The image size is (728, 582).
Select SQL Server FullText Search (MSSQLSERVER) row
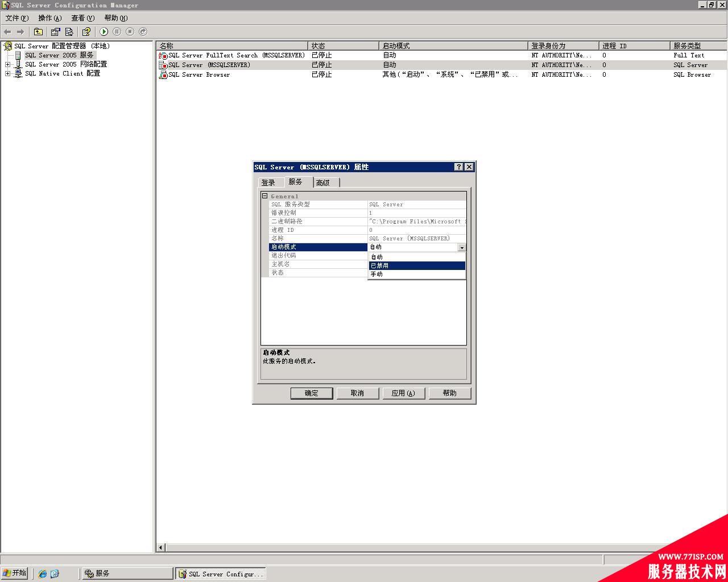[442, 55]
